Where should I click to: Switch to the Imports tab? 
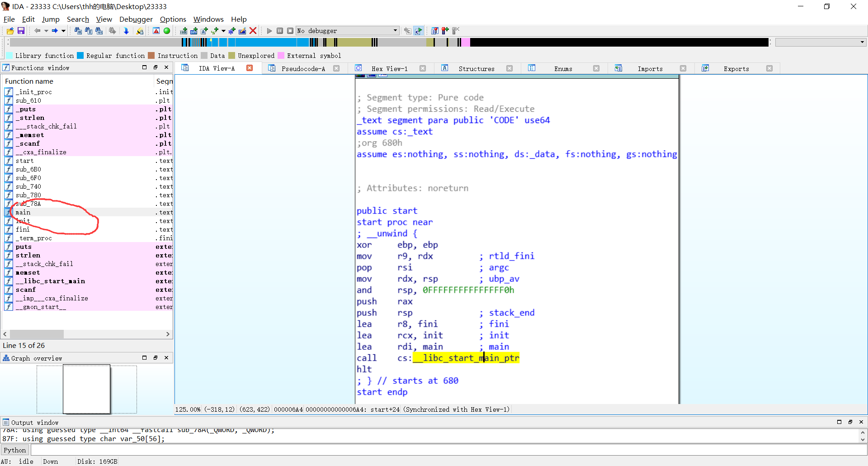650,69
